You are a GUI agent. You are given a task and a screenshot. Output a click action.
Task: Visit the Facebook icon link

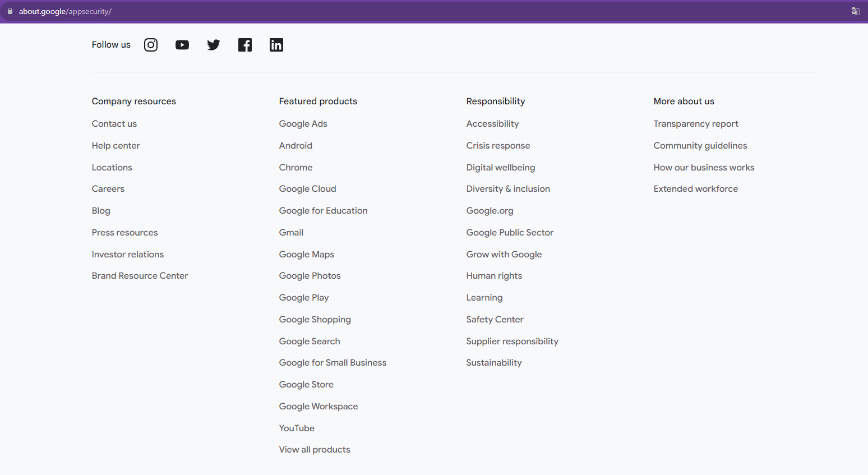(x=245, y=45)
